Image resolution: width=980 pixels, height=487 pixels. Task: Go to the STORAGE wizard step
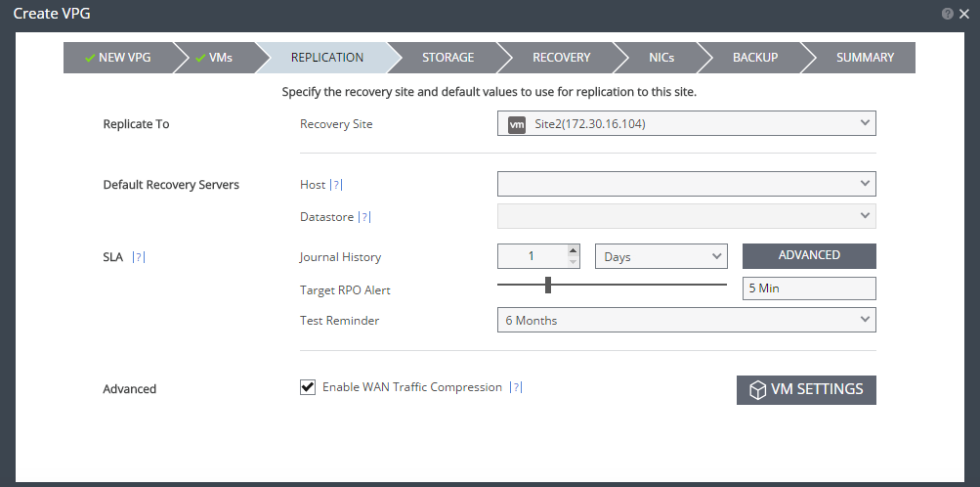pos(447,58)
